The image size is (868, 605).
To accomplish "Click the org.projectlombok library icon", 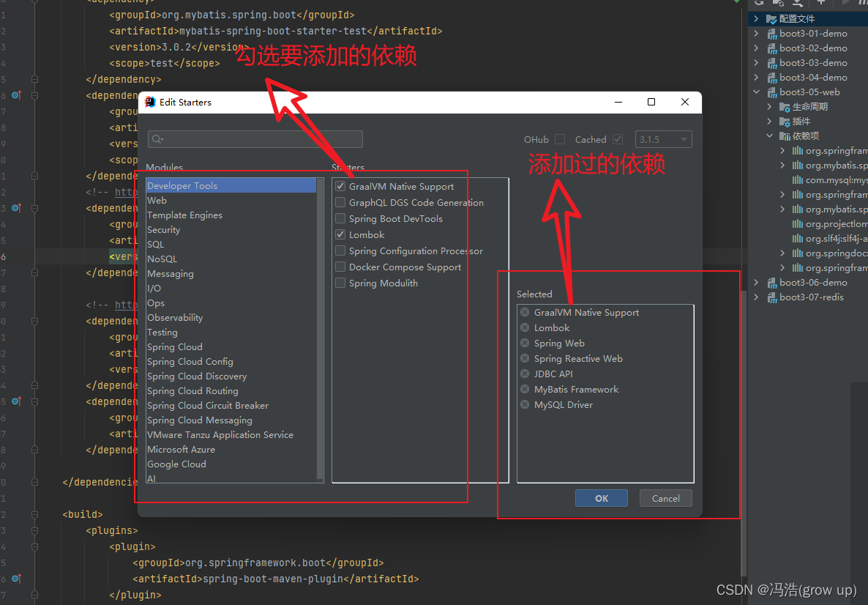I will click(x=797, y=224).
